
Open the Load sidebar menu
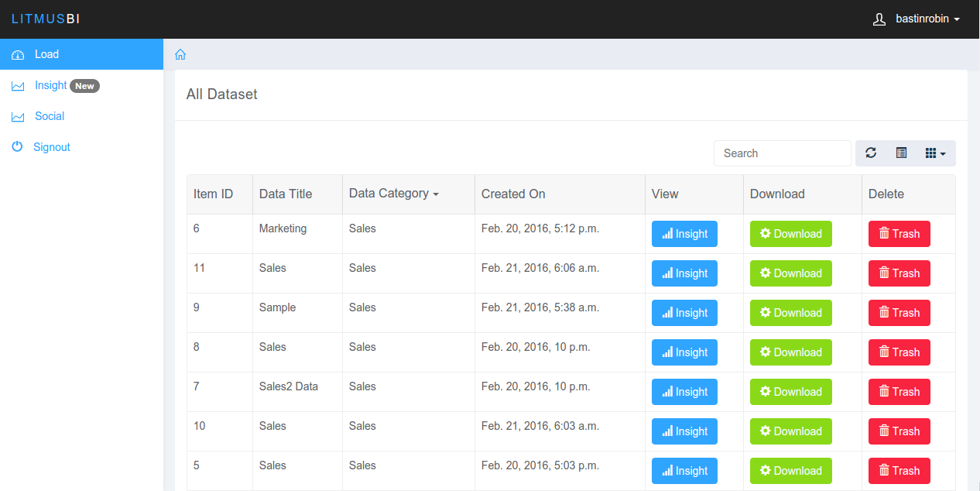coord(46,54)
